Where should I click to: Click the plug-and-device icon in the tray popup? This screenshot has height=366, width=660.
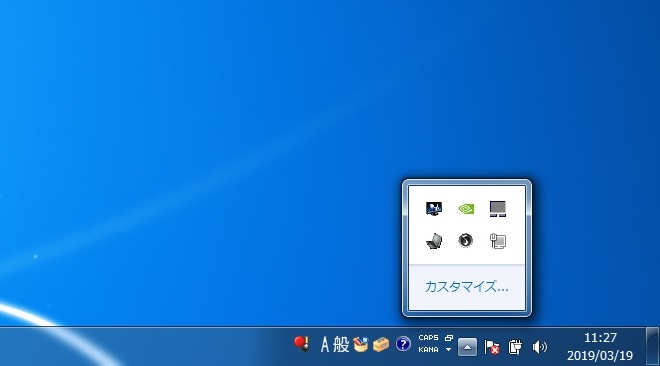498,241
